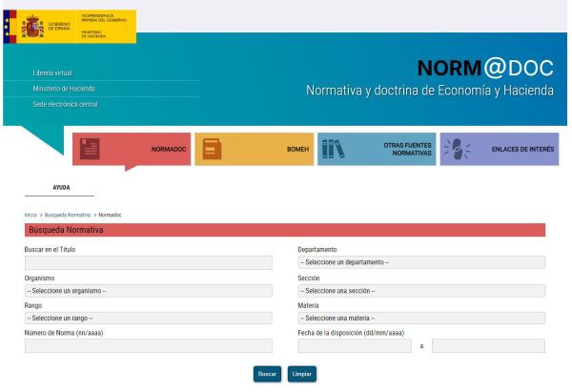Expand the Sección dropdown
This screenshot has height=392, width=572.
point(421,291)
